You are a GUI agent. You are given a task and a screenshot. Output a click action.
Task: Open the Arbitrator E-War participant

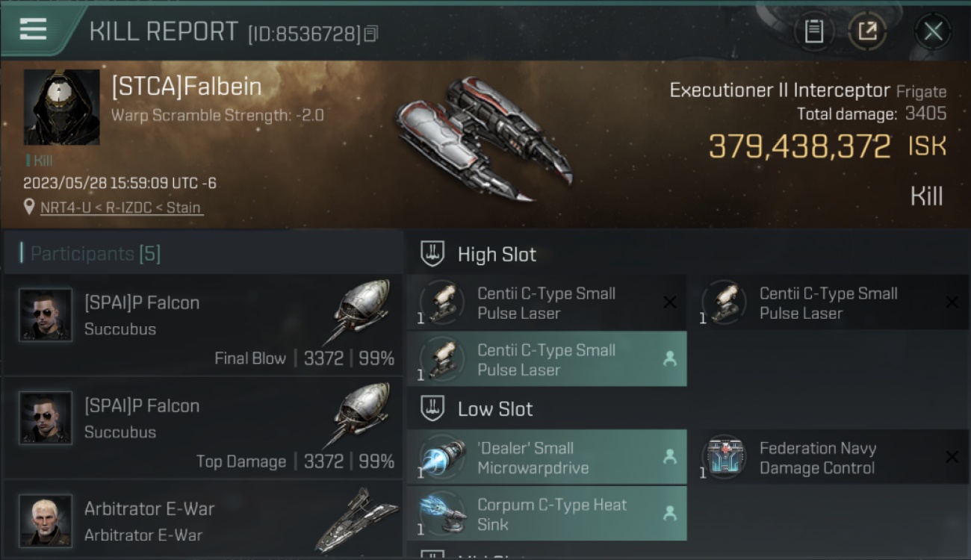pyautogui.click(x=203, y=520)
